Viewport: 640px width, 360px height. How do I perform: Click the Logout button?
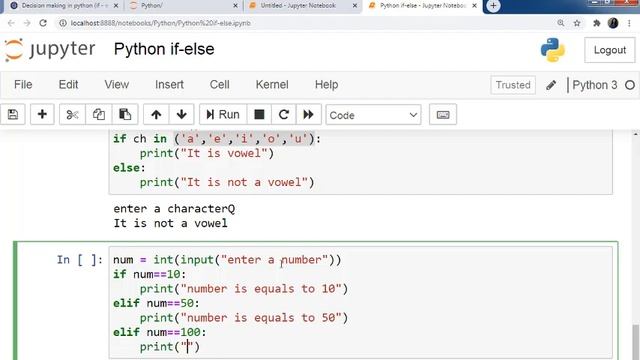609,50
